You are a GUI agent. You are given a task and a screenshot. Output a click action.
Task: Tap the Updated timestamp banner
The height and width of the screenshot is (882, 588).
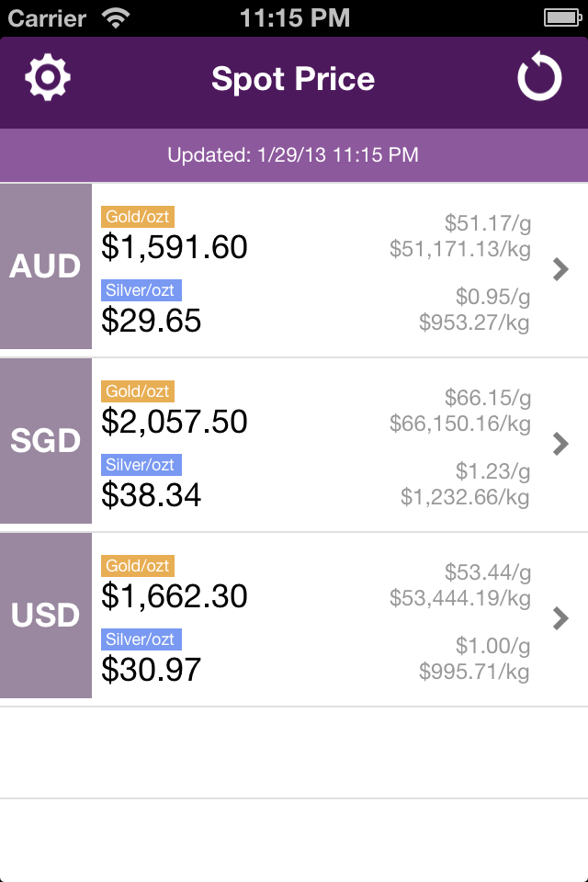[293, 155]
